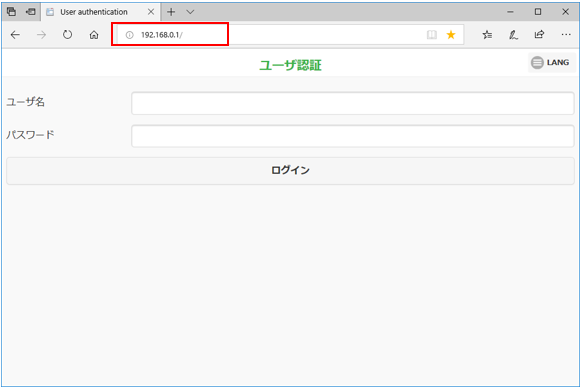Click the ユーザ名 input field
The width and height of the screenshot is (581, 389).
pos(353,103)
